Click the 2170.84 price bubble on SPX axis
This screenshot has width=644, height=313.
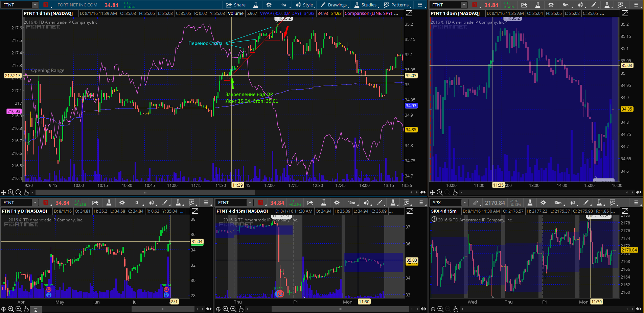(629, 250)
